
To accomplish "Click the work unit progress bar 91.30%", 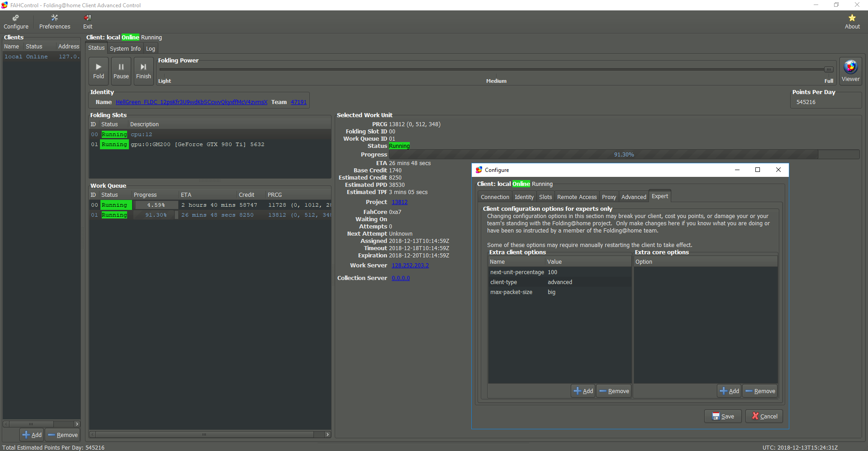I will (x=624, y=155).
